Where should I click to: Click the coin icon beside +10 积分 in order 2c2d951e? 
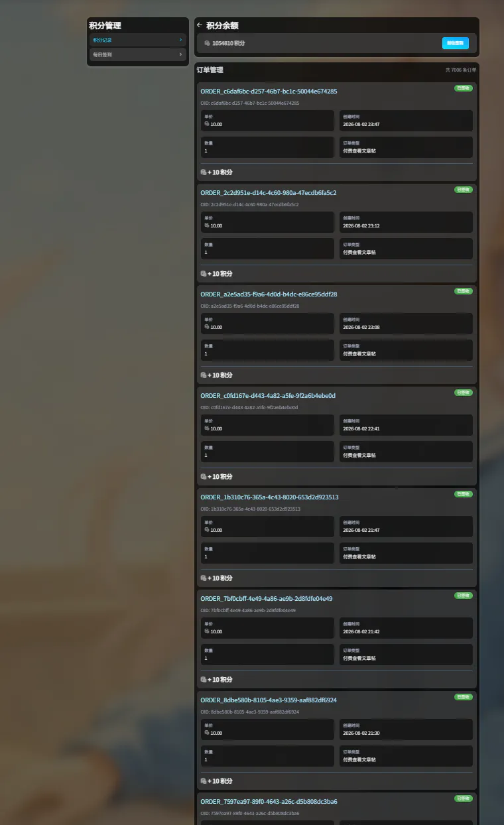204,274
